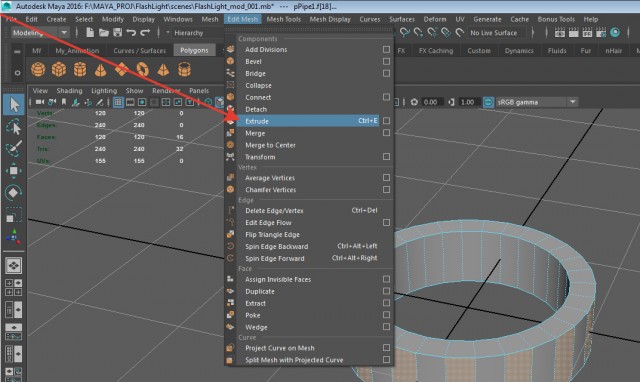
Task: Click the viewport select camera icon
Action: [x=40, y=102]
